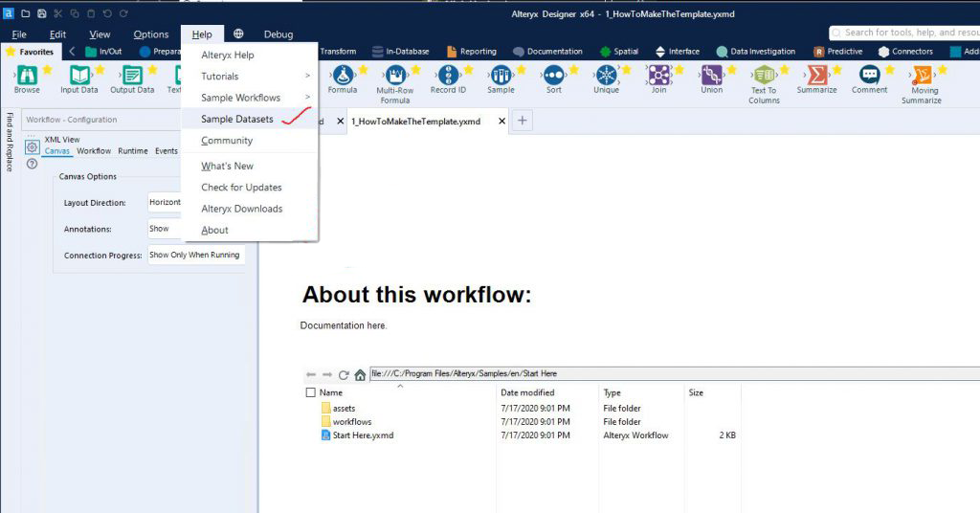Screen dimensions: 980x513
Task: Select the Browse tool icon
Action: pos(27,75)
